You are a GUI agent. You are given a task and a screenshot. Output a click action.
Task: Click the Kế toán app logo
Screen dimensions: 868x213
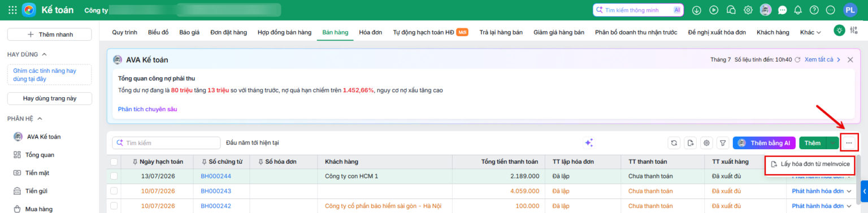tap(29, 10)
